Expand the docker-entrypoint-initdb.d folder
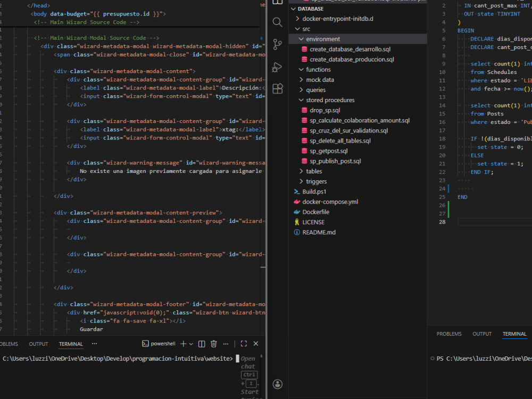This screenshot has height=399, width=532. point(297,19)
